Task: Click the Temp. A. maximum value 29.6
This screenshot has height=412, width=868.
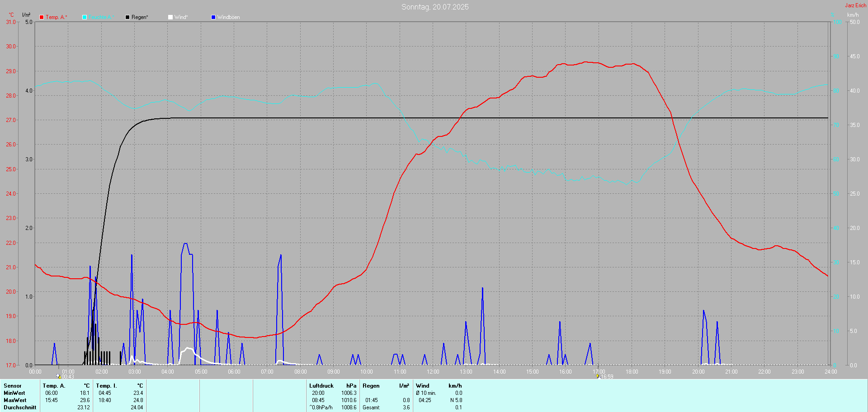Action: 85,400
